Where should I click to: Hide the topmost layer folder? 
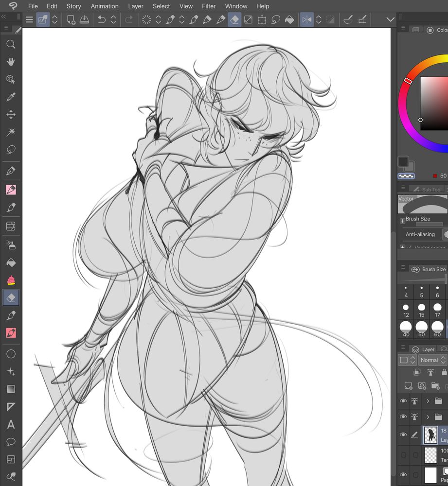403,401
